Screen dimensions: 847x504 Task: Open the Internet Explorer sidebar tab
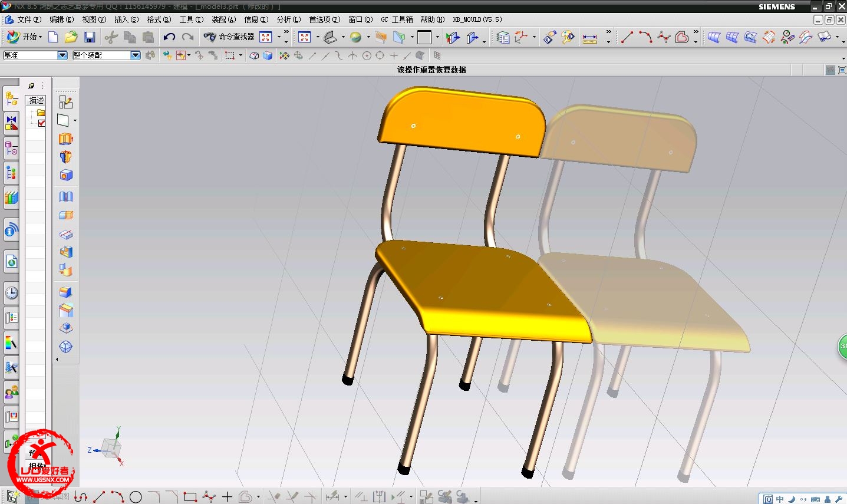coord(11,261)
